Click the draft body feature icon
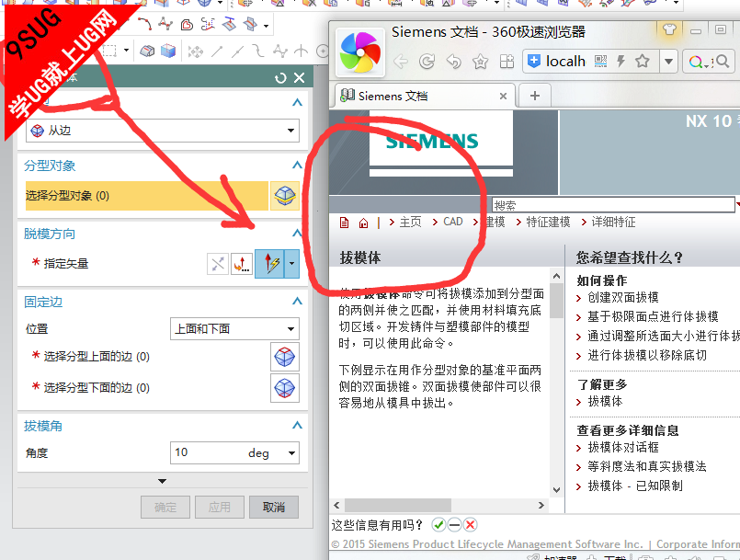This screenshot has height=560, width=740. click(x=147, y=51)
